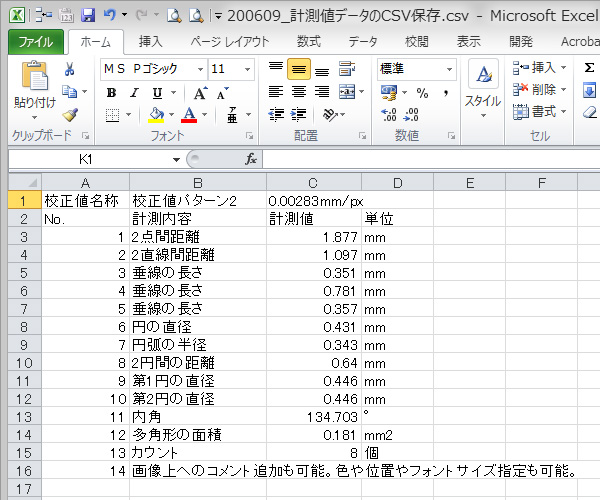Click the 挿入 cells button
Viewport: 600px width, 500px height.
540,68
